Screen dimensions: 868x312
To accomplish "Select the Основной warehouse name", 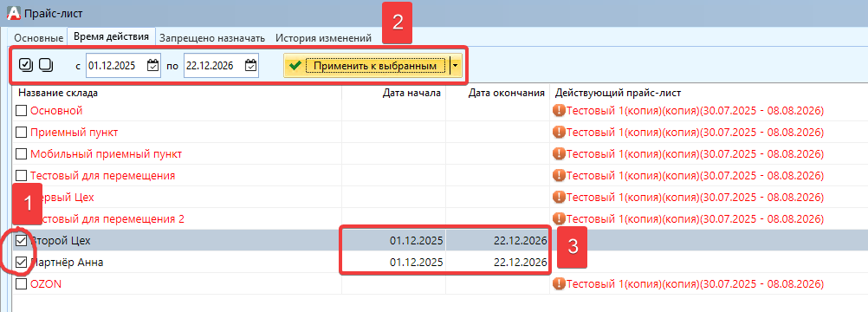I will (56, 111).
